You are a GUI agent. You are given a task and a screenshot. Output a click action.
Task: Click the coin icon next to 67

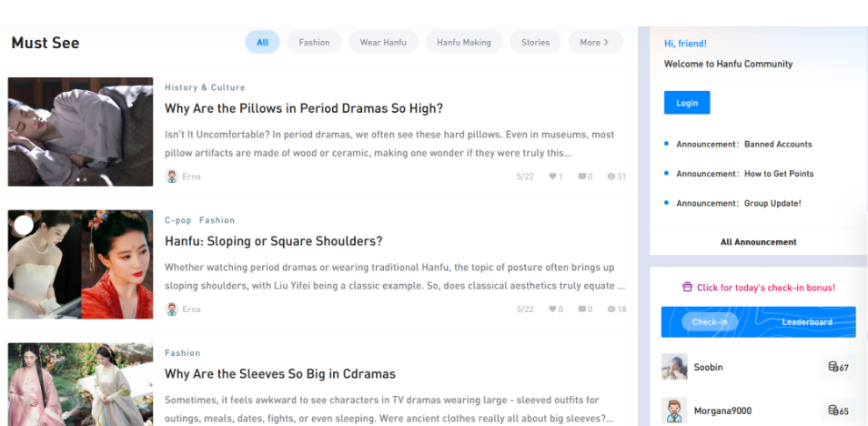(833, 367)
